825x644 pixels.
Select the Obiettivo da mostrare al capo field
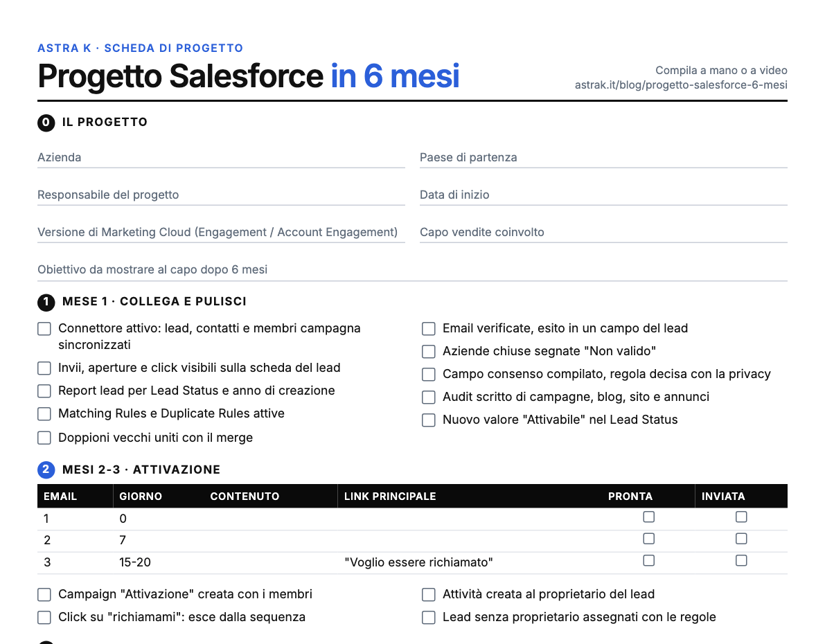pos(413,270)
